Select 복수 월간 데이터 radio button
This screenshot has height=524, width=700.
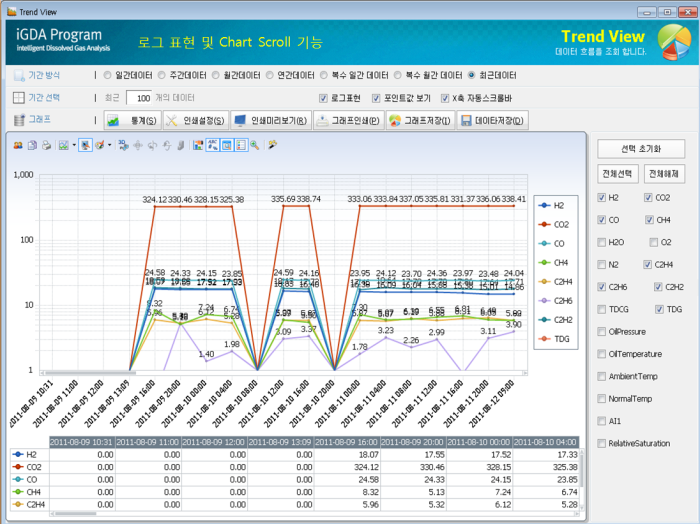398,75
